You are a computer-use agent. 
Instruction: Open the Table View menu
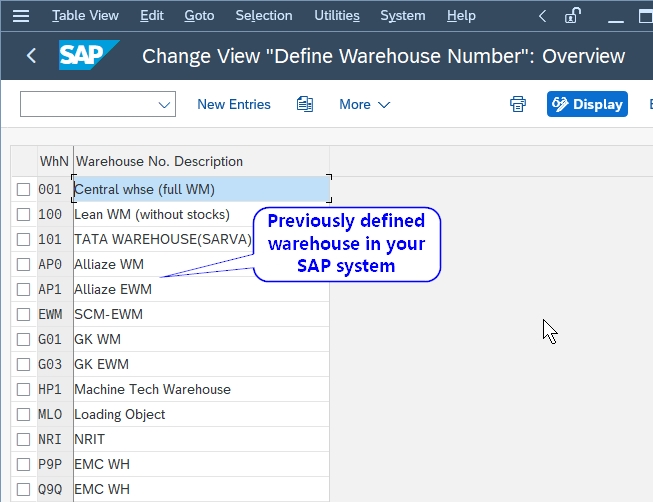[x=85, y=16]
